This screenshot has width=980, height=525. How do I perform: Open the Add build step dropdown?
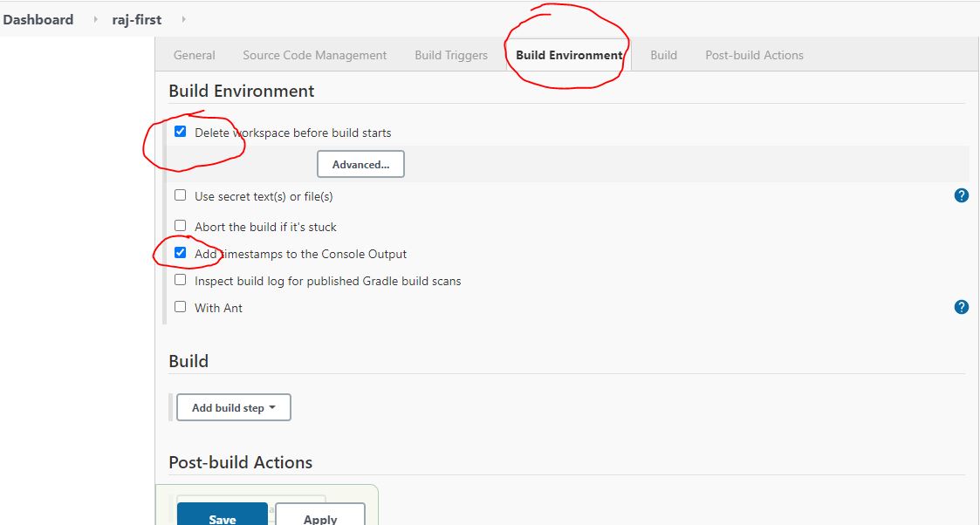pyautogui.click(x=233, y=407)
